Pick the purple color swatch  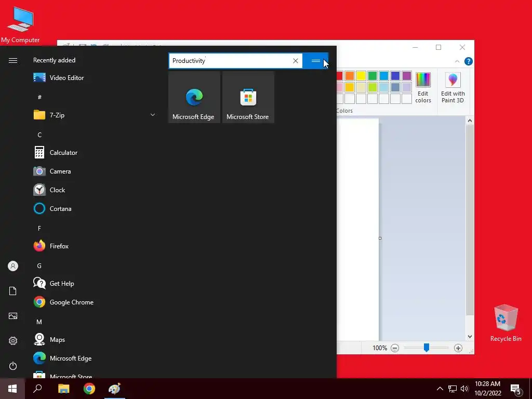406,76
